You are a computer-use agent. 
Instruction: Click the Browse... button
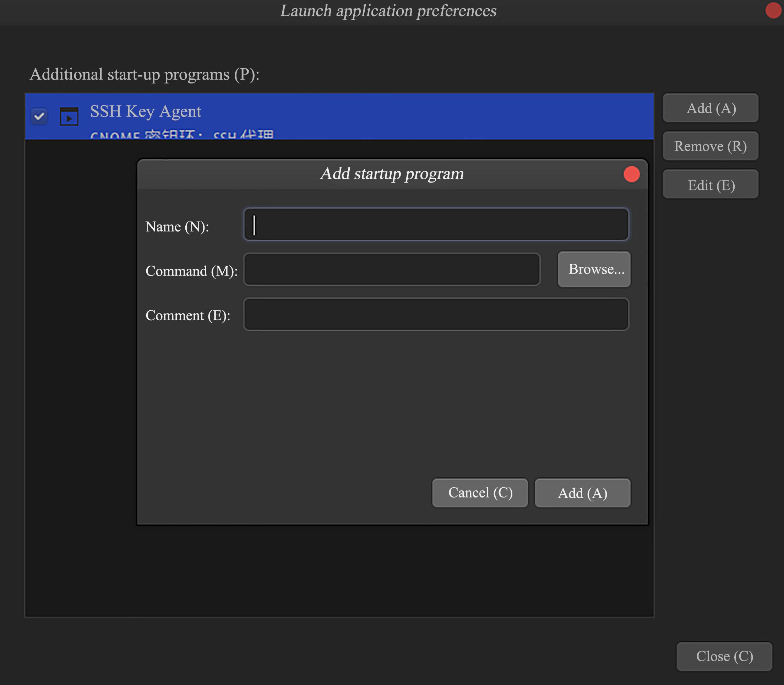tap(594, 269)
